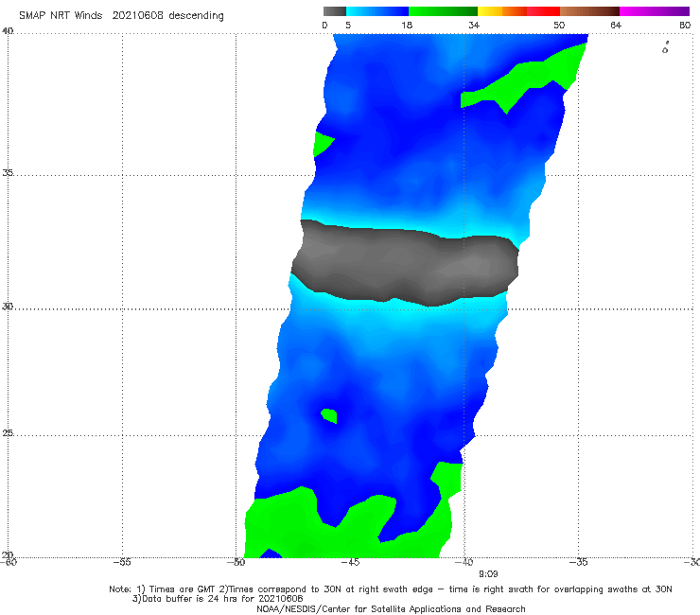Click the magenta-purple color bar segment after 64
Viewport: 700px width, 615px height.
(x=655, y=11)
